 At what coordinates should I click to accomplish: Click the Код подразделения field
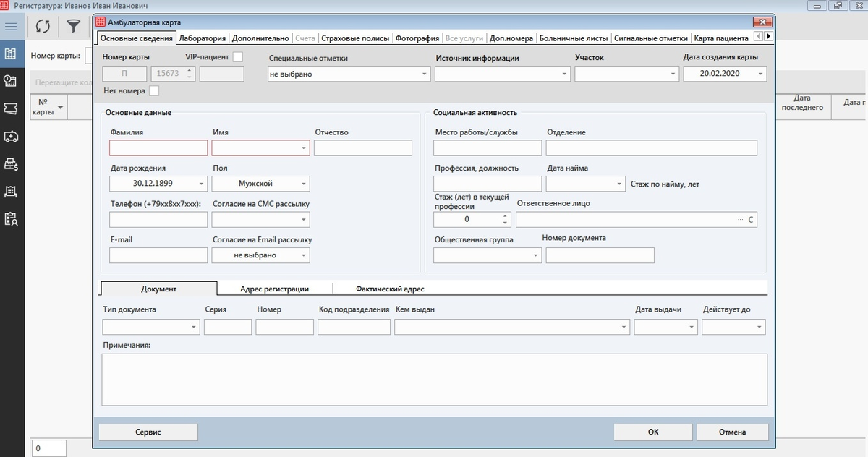tap(354, 328)
